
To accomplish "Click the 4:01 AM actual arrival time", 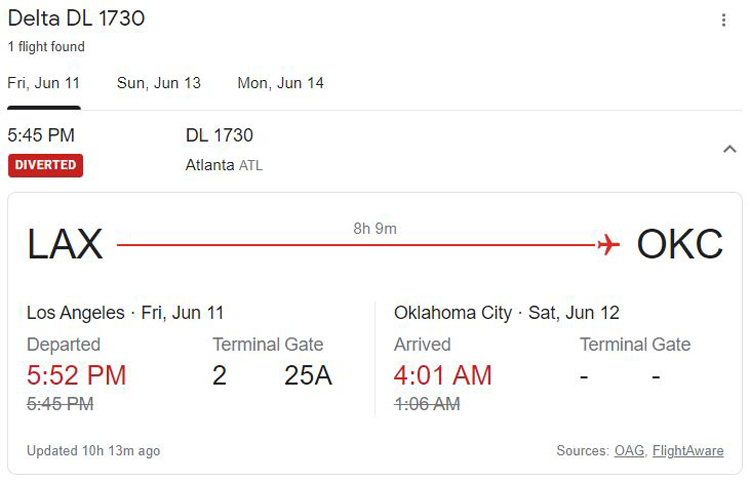I will (443, 375).
